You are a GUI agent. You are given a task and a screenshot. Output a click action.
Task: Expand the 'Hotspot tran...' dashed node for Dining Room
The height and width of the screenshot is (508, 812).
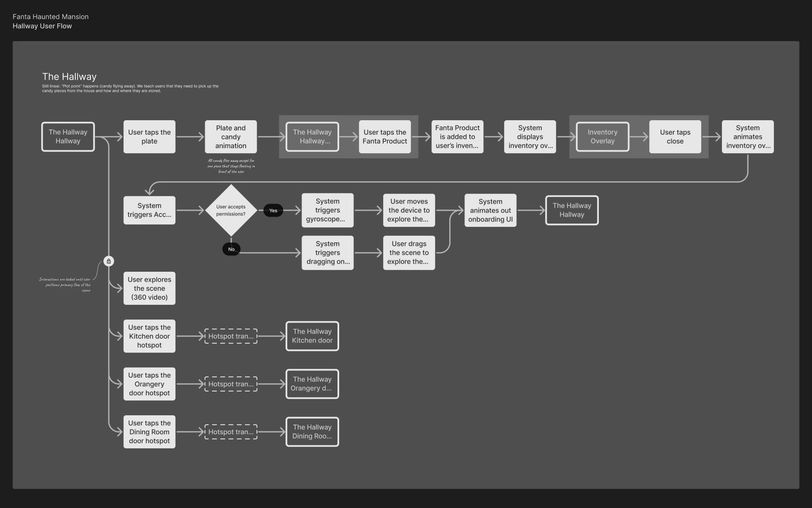tap(231, 431)
